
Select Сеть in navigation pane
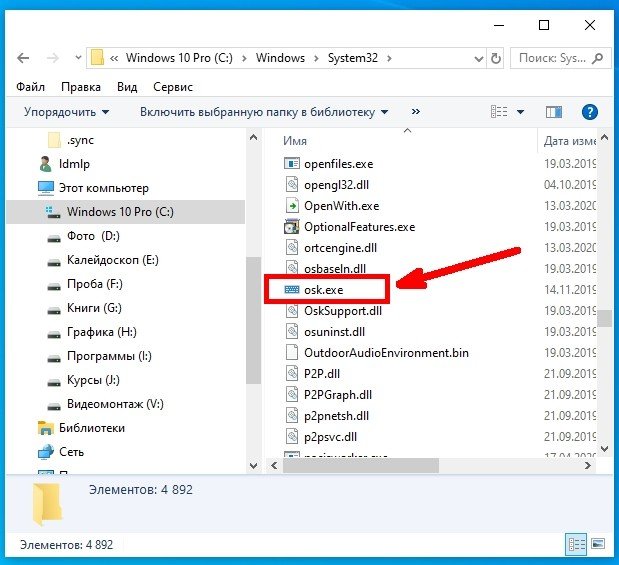pyautogui.click(x=61, y=452)
